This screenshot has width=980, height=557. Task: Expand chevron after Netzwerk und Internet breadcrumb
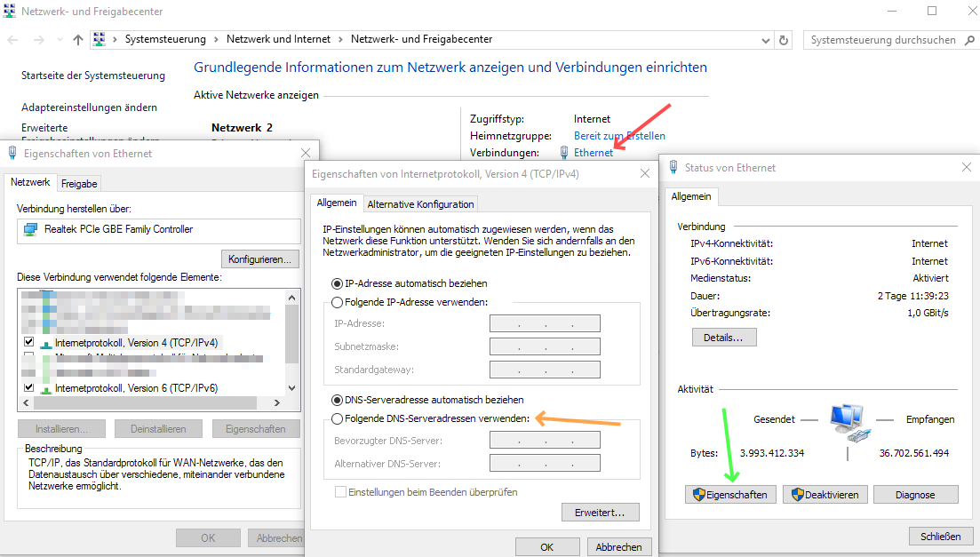pyautogui.click(x=340, y=39)
